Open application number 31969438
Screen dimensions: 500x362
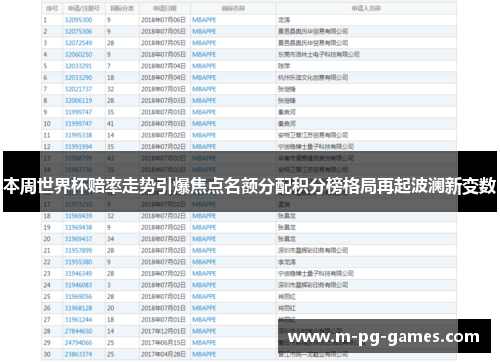[78, 227]
